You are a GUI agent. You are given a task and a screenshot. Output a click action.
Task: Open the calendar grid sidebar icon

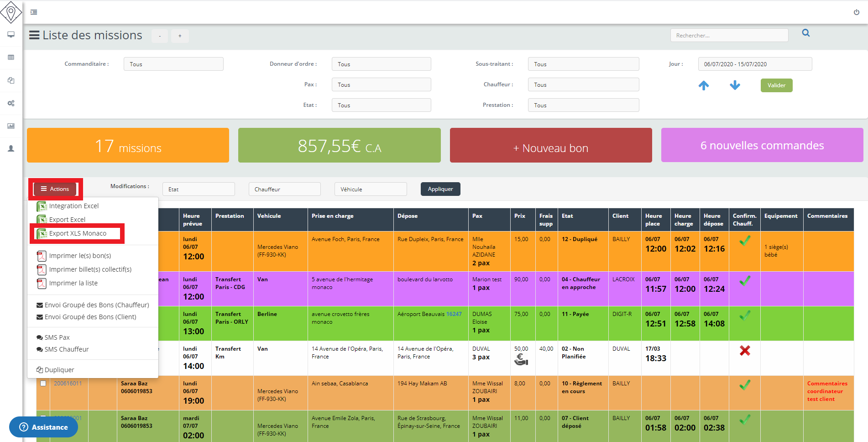coord(11,58)
